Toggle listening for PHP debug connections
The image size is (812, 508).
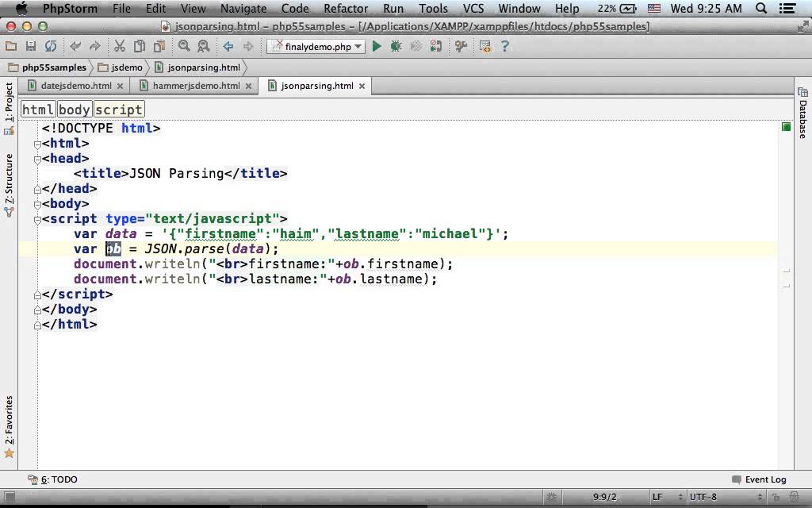pos(435,47)
